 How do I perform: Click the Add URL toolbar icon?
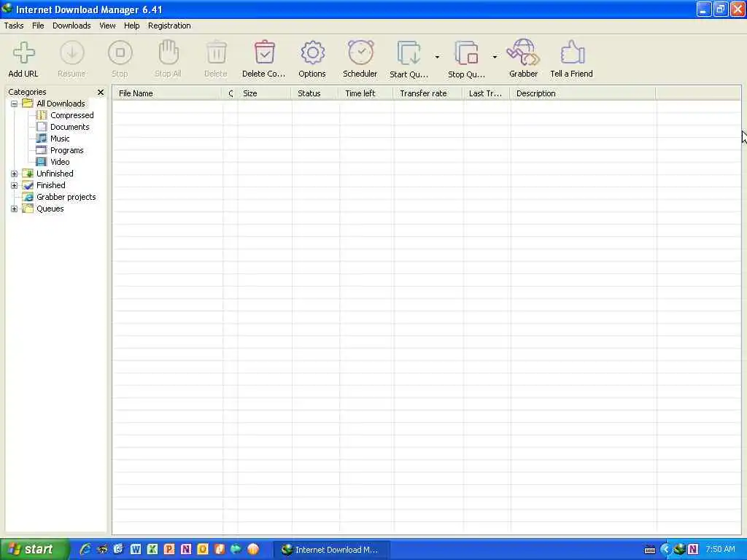click(23, 52)
